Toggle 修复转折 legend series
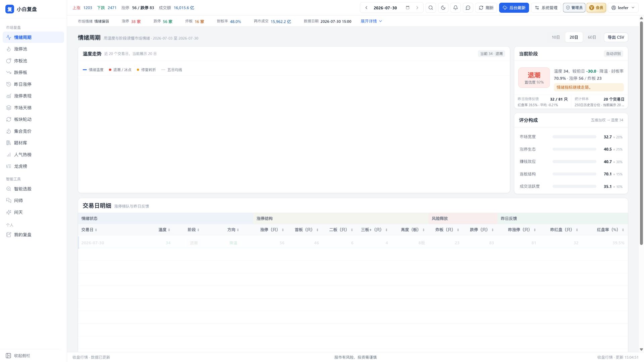 [x=146, y=70]
